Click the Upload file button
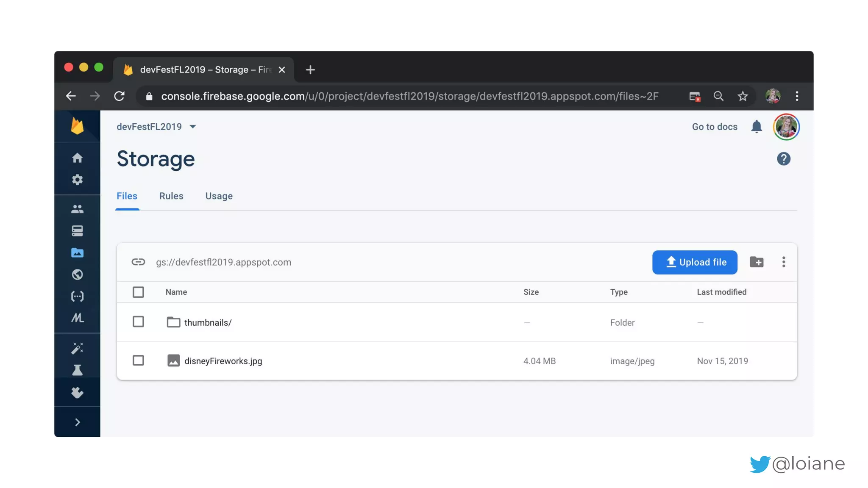868x488 pixels. pos(695,262)
